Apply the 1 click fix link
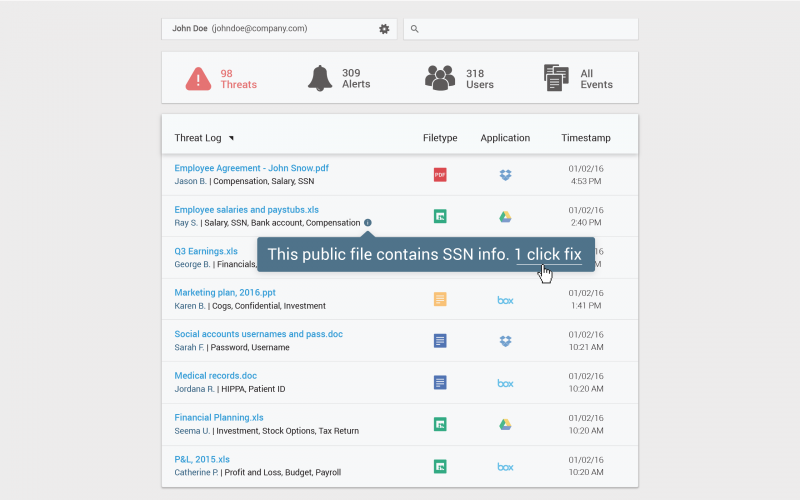800x500 pixels. pyautogui.click(x=548, y=254)
